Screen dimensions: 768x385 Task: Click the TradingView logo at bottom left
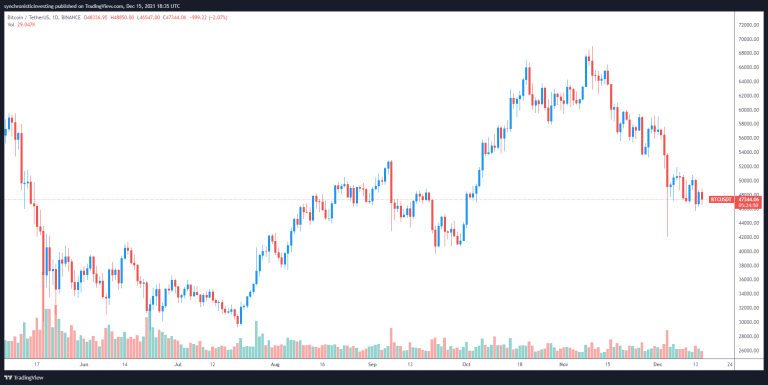pos(24,378)
